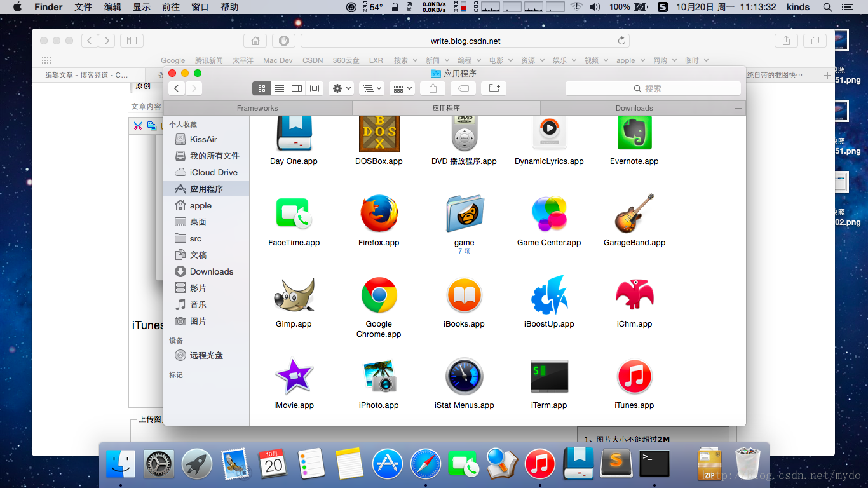Open Game Center.app

coord(549,213)
